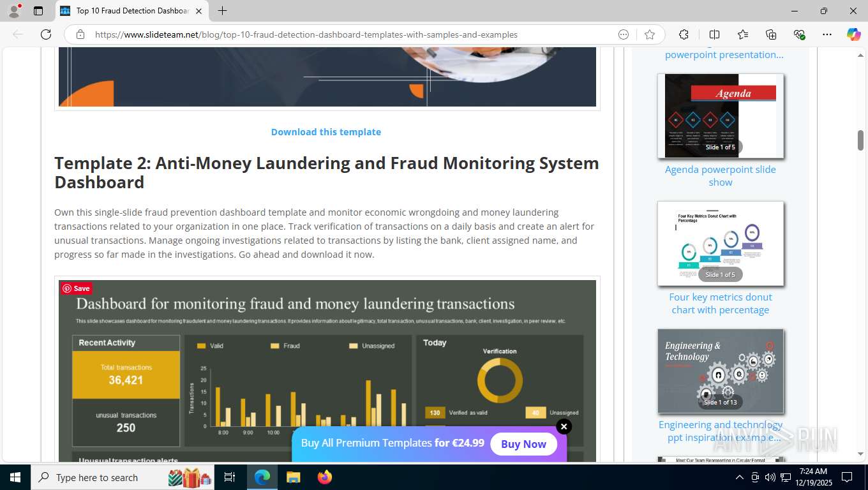Click the scrollbar down arrow

click(x=860, y=454)
